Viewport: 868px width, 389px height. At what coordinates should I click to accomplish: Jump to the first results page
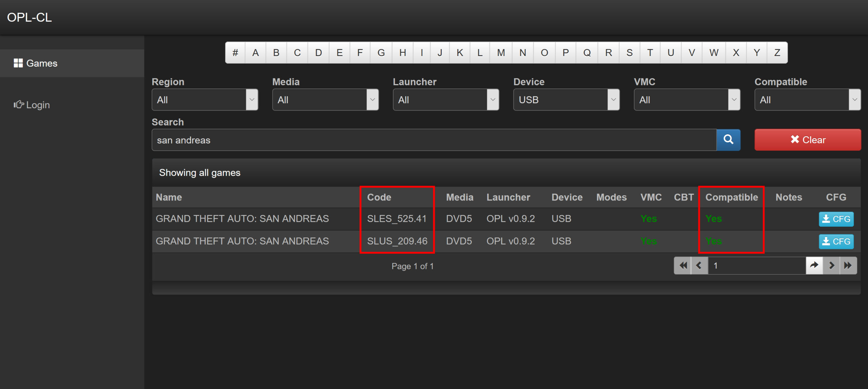click(x=683, y=266)
